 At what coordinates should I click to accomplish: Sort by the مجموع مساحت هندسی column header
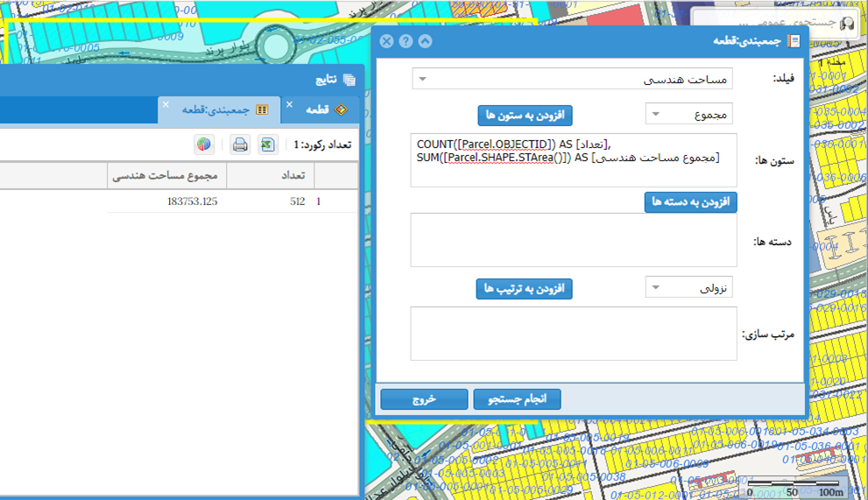point(166,176)
